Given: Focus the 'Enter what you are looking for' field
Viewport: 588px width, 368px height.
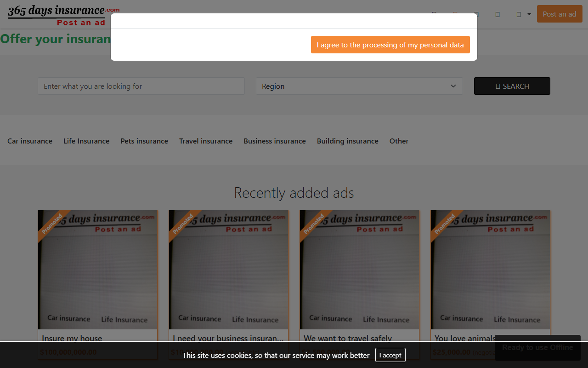Looking at the screenshot, I should pos(141,86).
